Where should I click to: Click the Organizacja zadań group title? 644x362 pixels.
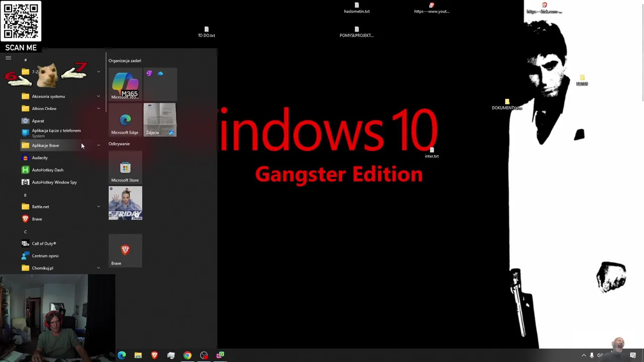point(125,61)
